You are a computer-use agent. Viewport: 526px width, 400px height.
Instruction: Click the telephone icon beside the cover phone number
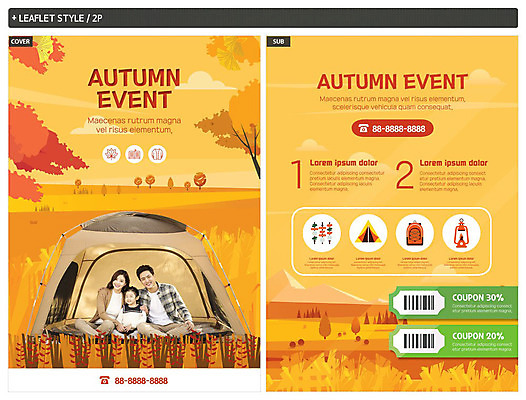click(104, 380)
